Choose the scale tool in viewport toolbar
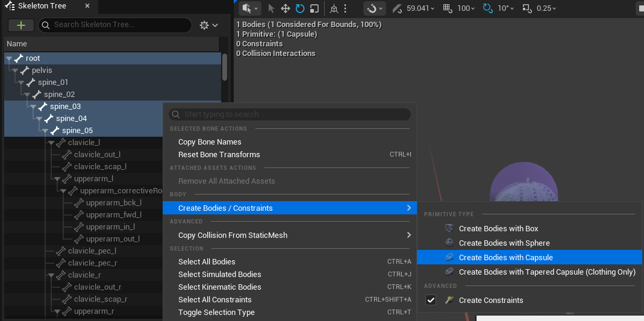 coord(314,8)
